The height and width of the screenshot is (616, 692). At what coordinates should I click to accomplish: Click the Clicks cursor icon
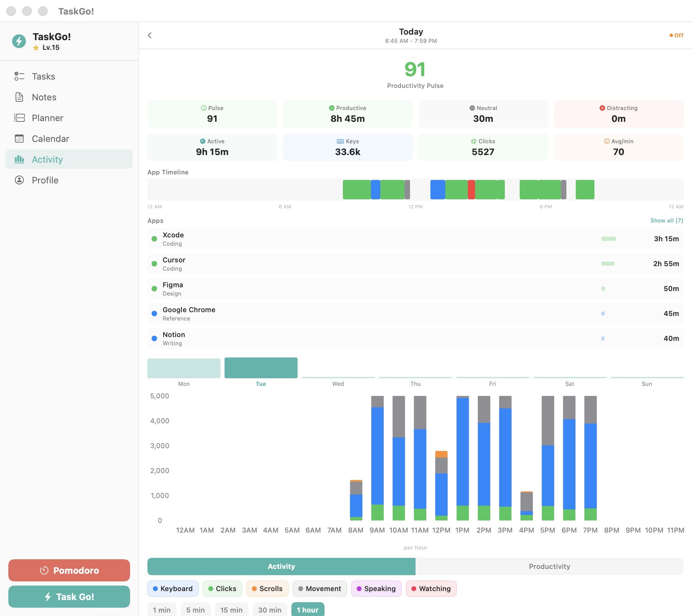click(x=474, y=141)
